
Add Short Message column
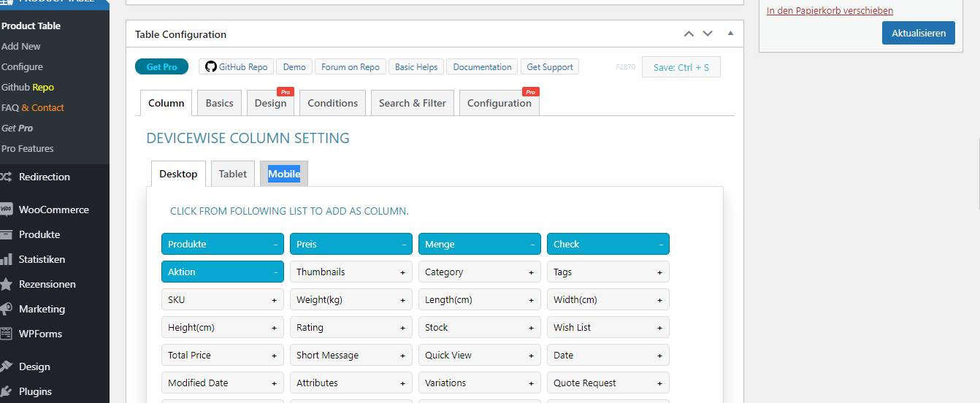(351, 356)
